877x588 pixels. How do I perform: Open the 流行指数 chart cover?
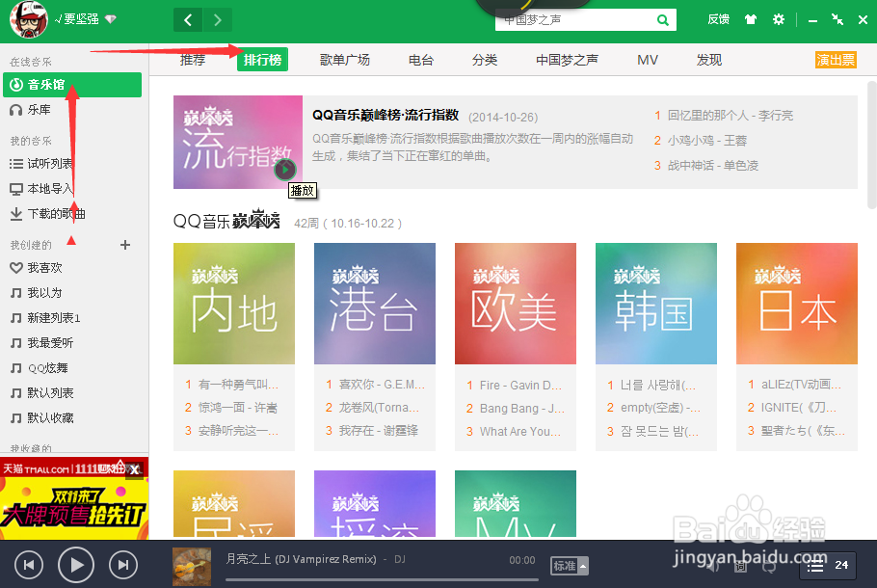coord(238,142)
